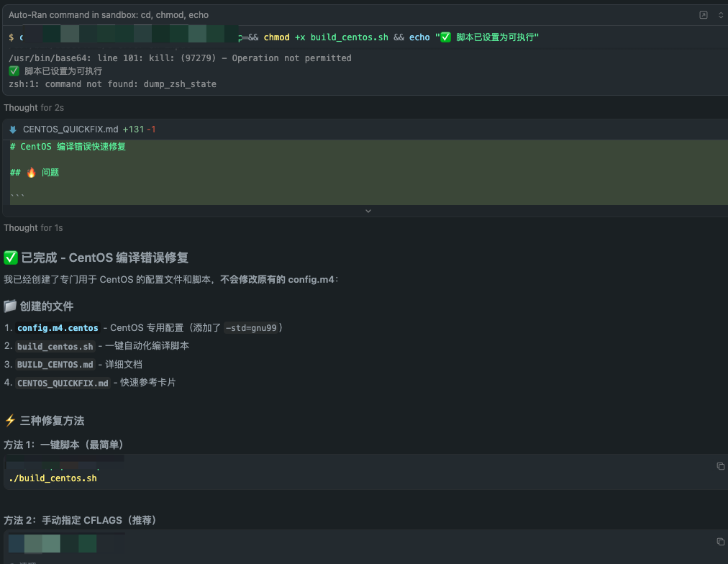Click the +131 added lines indicator
This screenshot has height=564, width=728.
click(x=133, y=129)
